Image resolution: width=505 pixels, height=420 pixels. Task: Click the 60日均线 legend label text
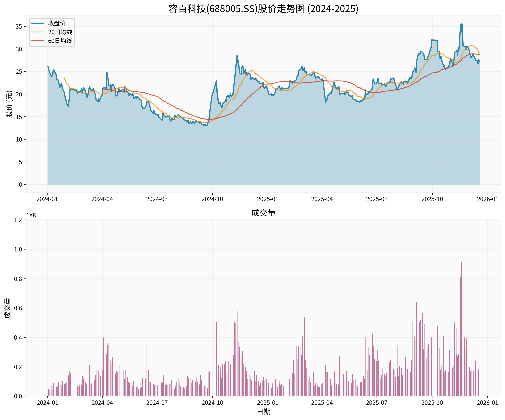pos(60,41)
